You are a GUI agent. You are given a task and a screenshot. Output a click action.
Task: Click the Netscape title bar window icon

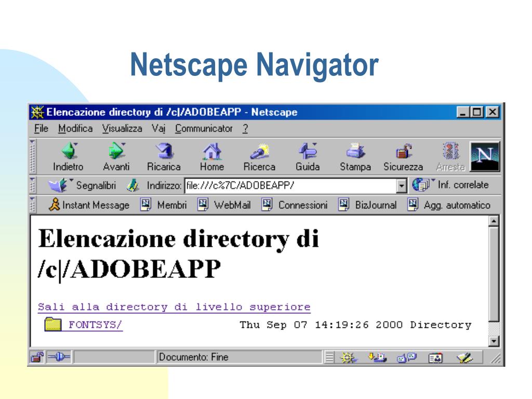point(37,112)
